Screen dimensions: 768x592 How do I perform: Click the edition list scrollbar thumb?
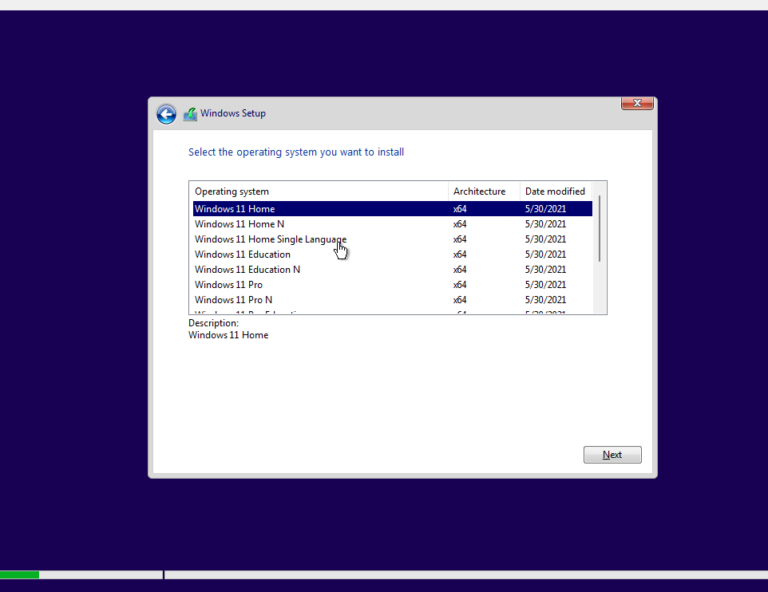click(x=600, y=228)
